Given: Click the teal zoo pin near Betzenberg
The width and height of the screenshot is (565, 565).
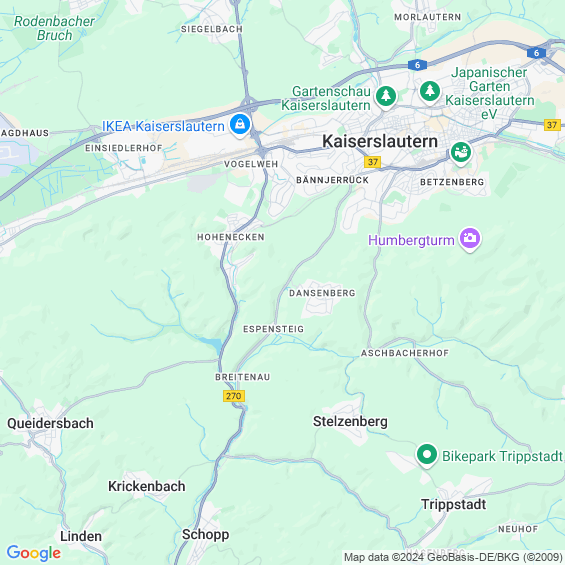Looking at the screenshot, I should 461,153.
